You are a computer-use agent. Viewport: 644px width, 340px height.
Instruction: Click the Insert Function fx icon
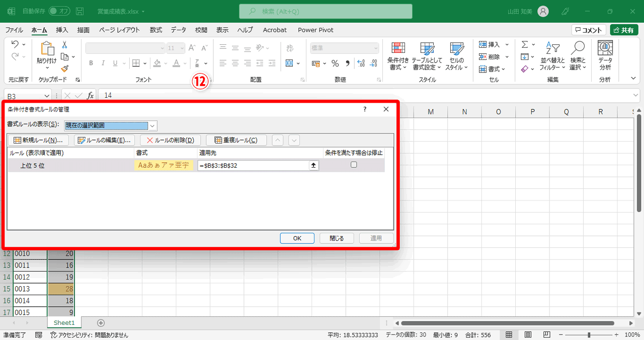[91, 95]
